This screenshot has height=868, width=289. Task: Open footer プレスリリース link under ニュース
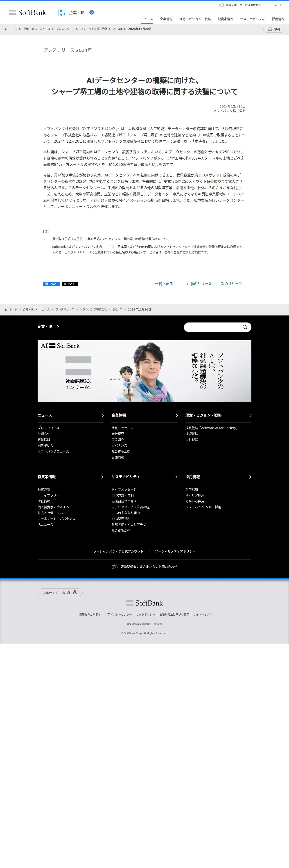[x=48, y=428]
